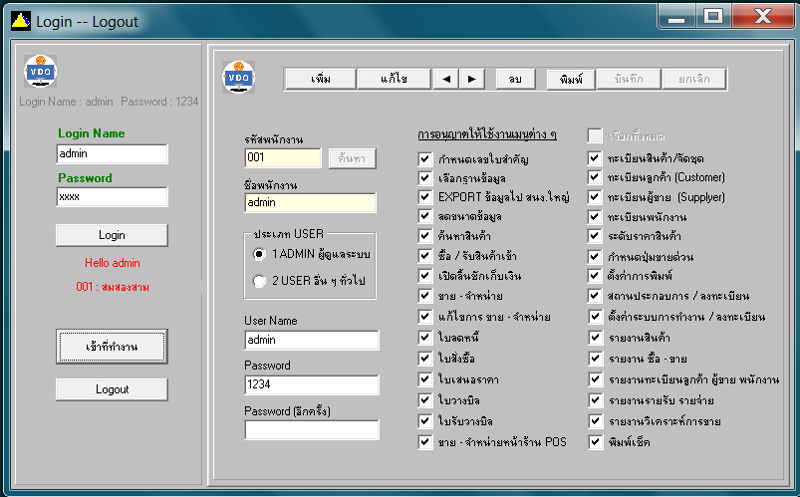Select the 1 ADMIN user type option

pos(260,256)
